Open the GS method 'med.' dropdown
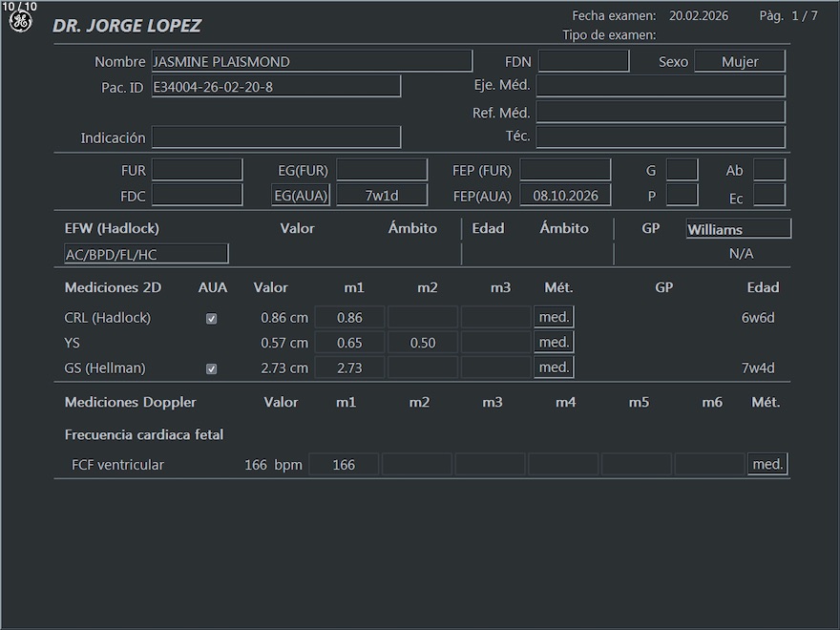 click(554, 367)
